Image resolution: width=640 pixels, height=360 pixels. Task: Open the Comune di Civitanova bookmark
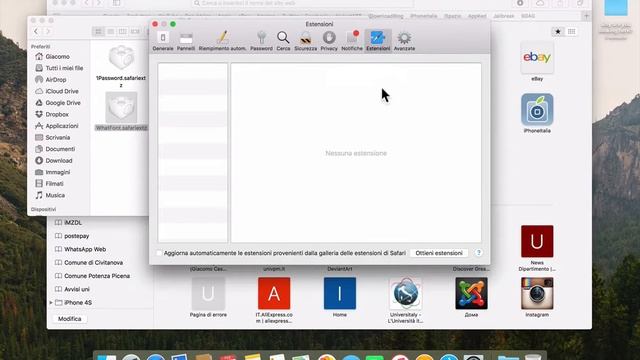[89, 262]
